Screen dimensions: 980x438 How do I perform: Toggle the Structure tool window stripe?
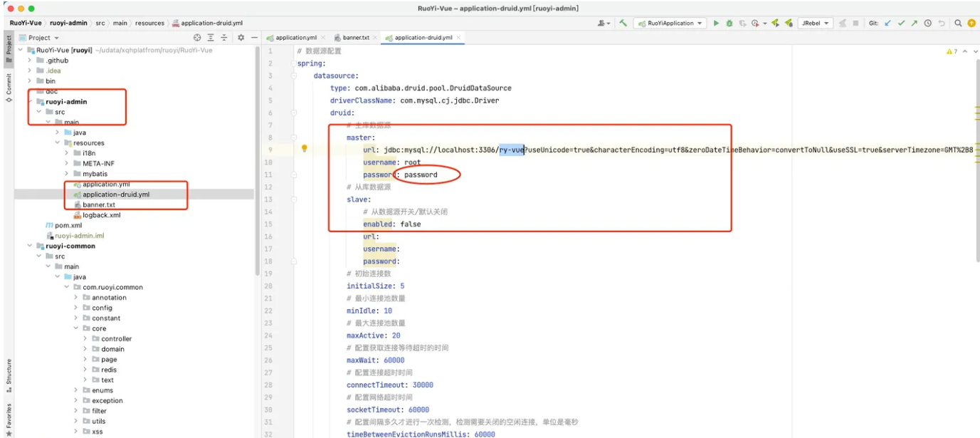[x=9, y=375]
